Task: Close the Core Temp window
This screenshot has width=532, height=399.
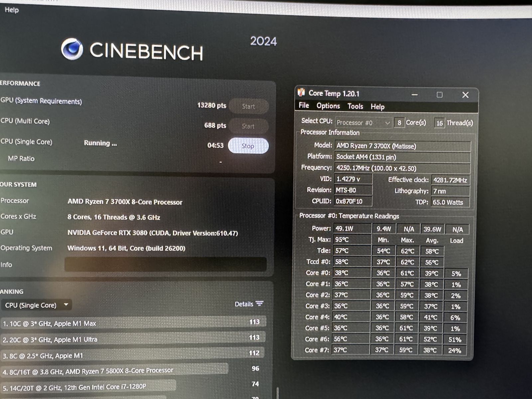Action: pos(465,95)
